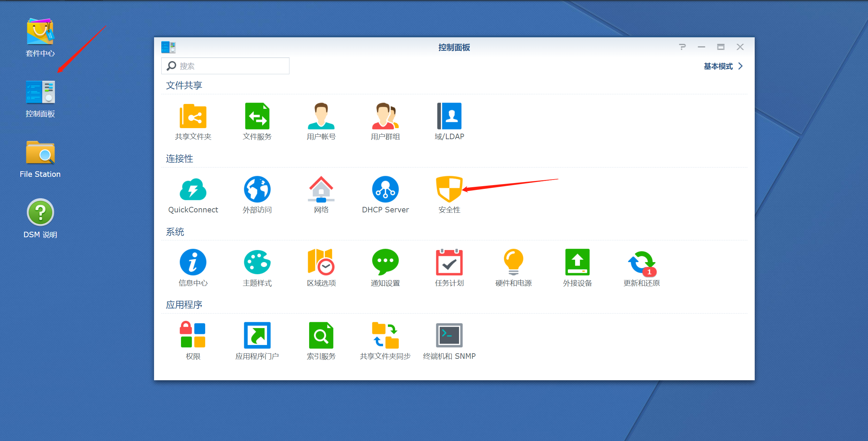868x441 pixels.
Task: Open 信息中心 info center icon
Action: [193, 262]
